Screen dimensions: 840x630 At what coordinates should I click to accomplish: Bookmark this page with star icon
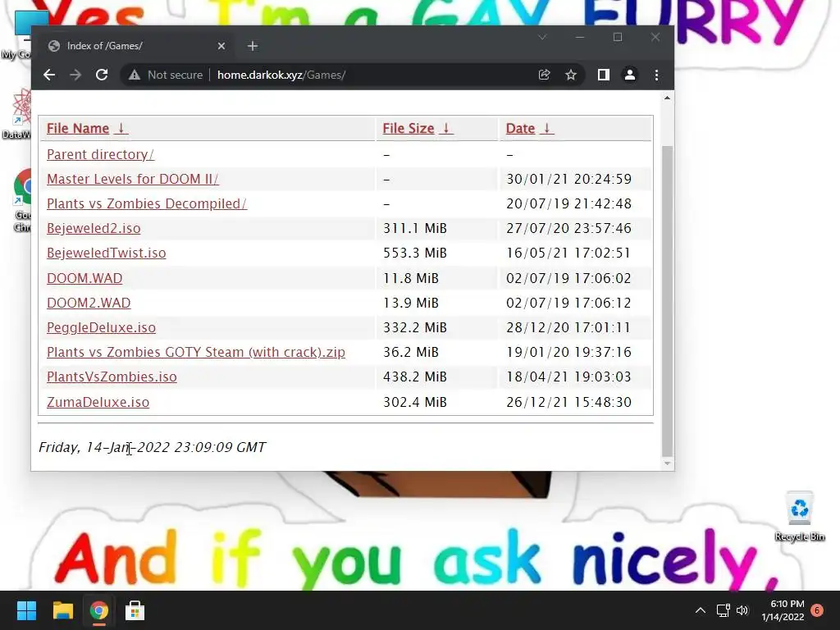[571, 75]
